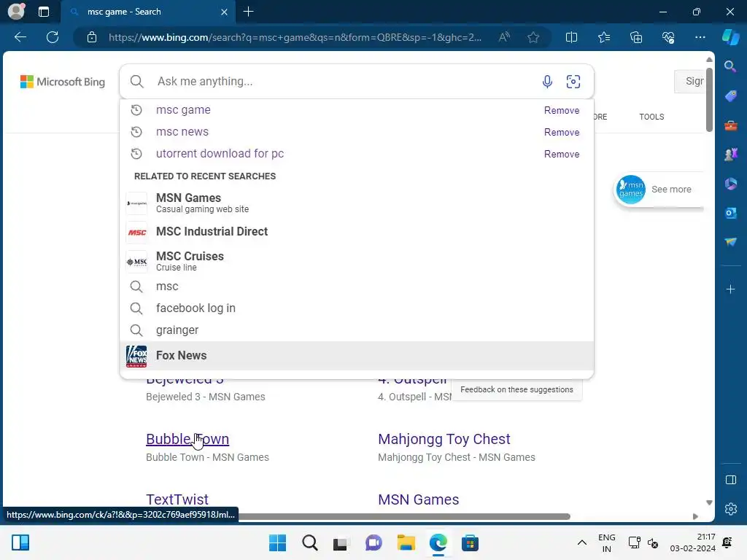The image size is (747, 560).
Task: Open the MSN Games result link
Action: tap(418, 499)
